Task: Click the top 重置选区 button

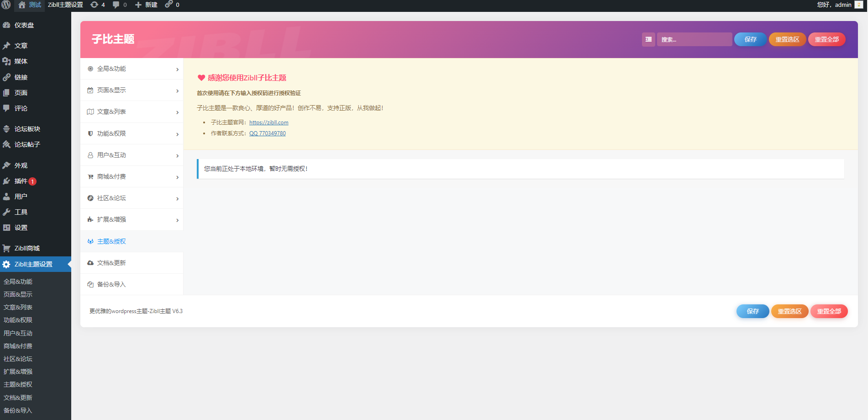Action: coord(787,39)
